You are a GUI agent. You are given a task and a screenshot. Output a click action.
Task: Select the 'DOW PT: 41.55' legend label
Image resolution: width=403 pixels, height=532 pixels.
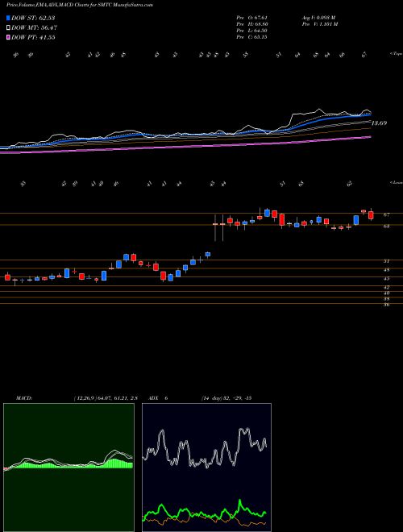33,38
